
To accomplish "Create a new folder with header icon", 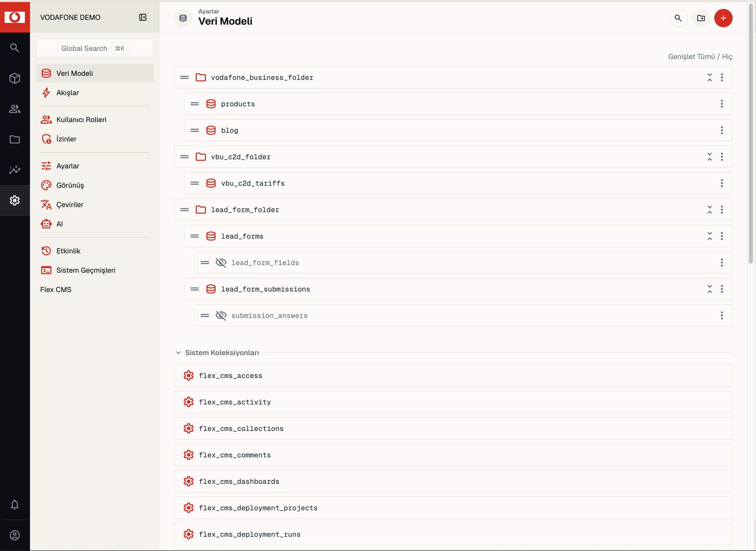I will (x=701, y=18).
